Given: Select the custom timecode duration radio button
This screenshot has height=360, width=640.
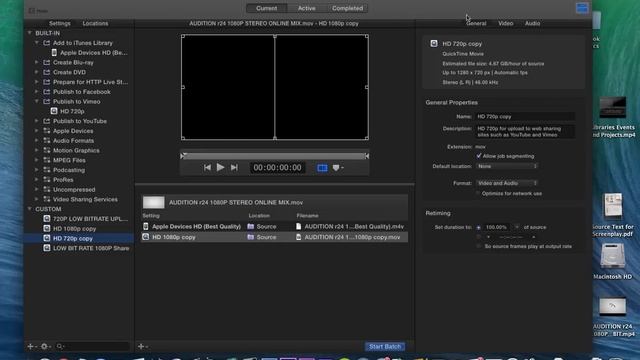Looking at the screenshot, I should (478, 237).
